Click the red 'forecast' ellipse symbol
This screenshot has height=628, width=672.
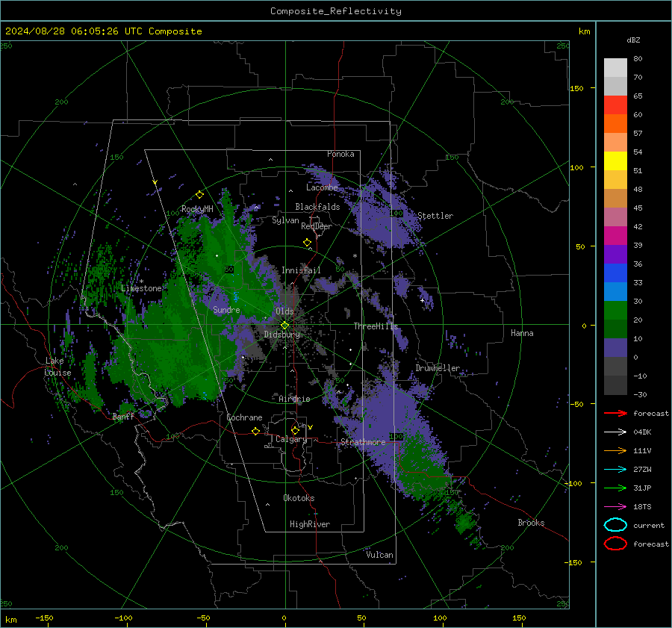615,544
